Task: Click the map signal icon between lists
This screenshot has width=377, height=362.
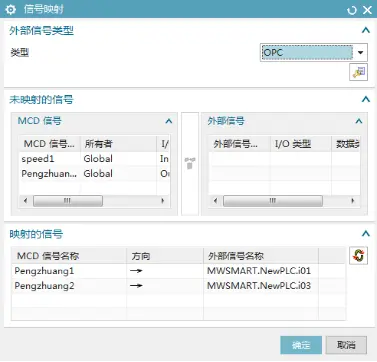Action: click(x=190, y=163)
